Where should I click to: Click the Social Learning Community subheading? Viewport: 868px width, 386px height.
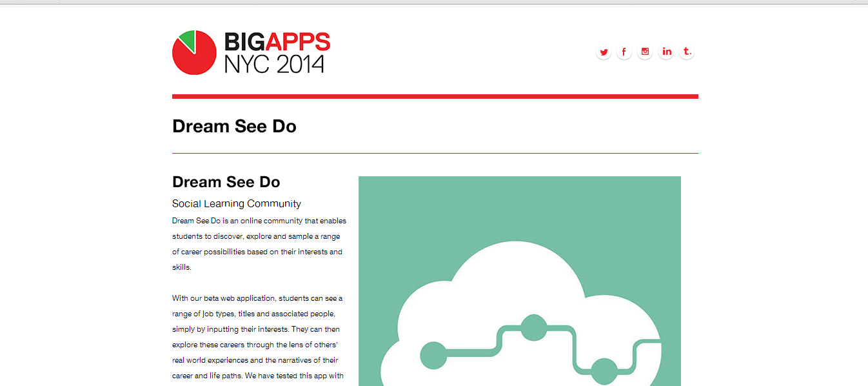236,204
